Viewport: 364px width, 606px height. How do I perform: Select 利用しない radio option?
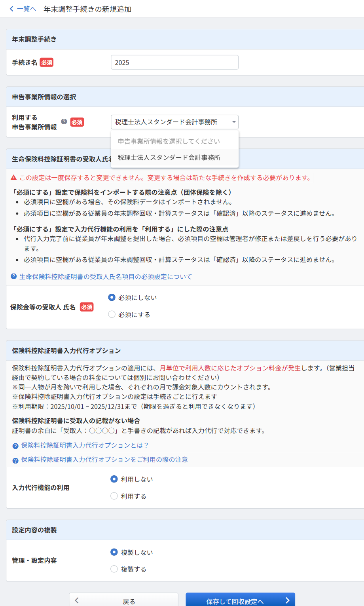pos(114,479)
